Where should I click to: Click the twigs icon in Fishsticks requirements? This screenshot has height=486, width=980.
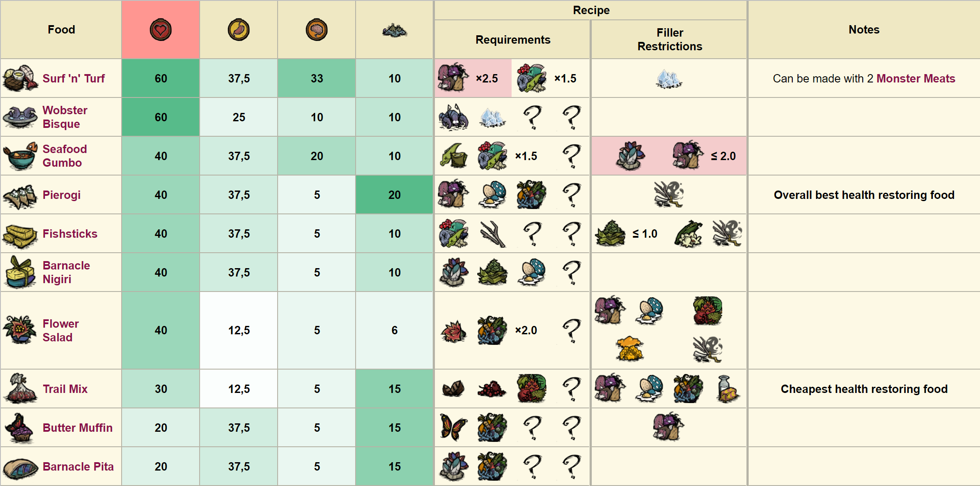coord(492,234)
